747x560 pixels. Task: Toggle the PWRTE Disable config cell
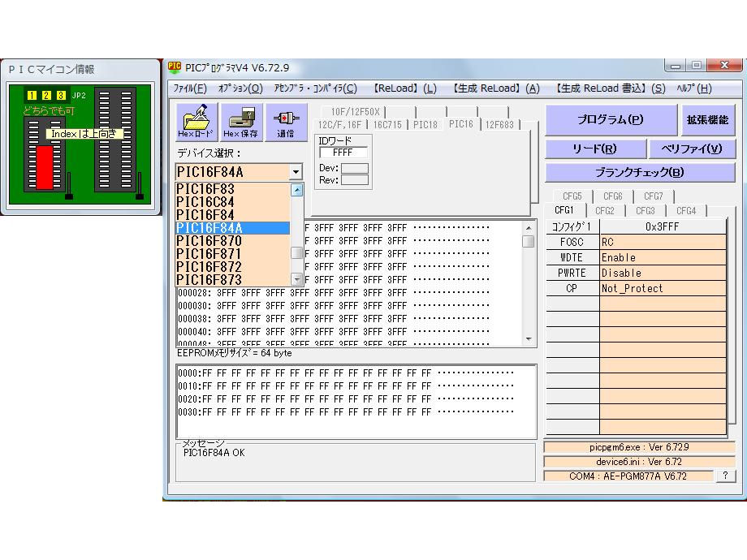(663, 273)
